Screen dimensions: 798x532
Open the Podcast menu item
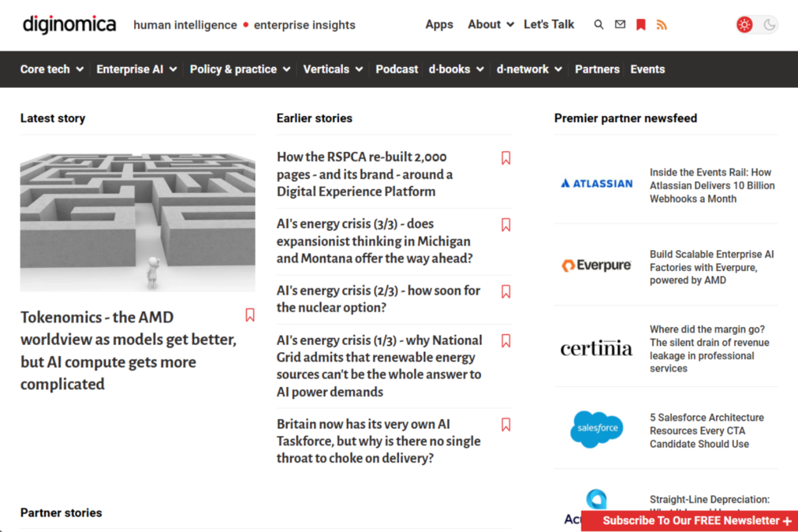pyautogui.click(x=397, y=69)
